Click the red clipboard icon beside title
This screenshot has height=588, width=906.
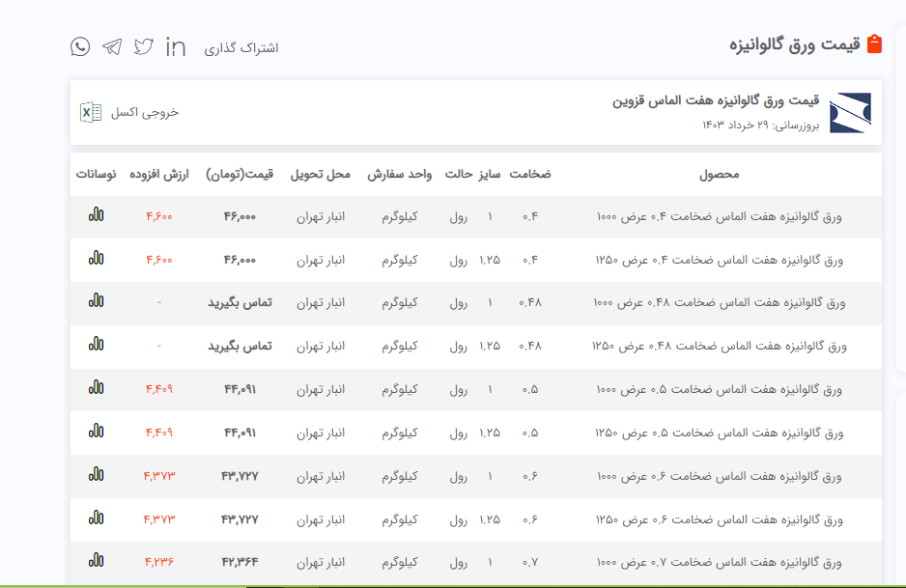tap(874, 44)
